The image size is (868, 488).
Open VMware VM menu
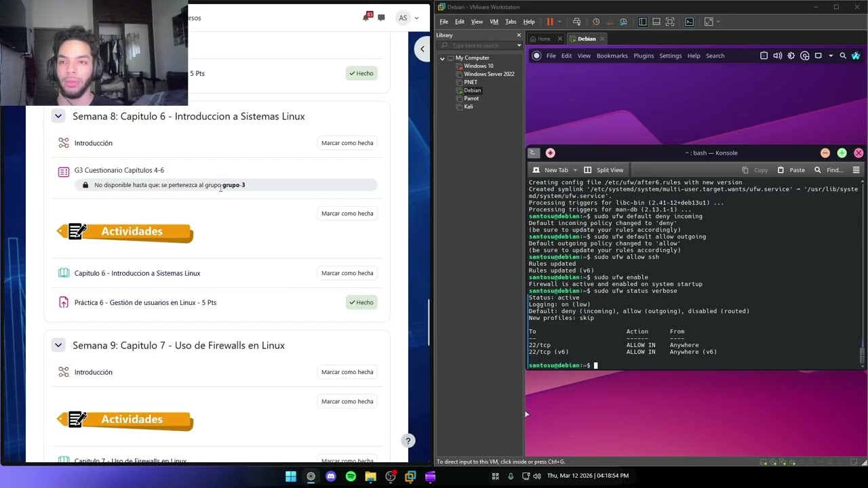(x=494, y=22)
